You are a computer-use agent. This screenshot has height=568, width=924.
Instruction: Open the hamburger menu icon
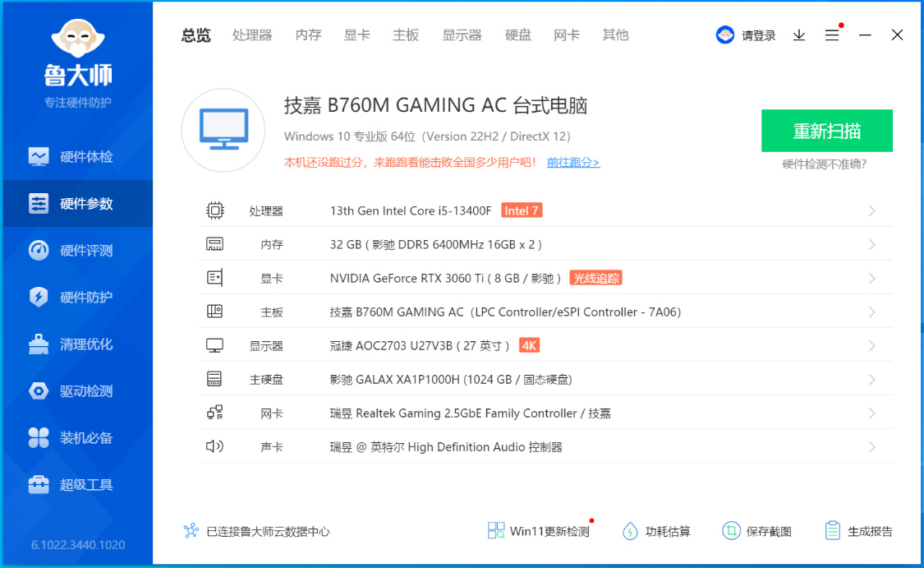tap(832, 35)
